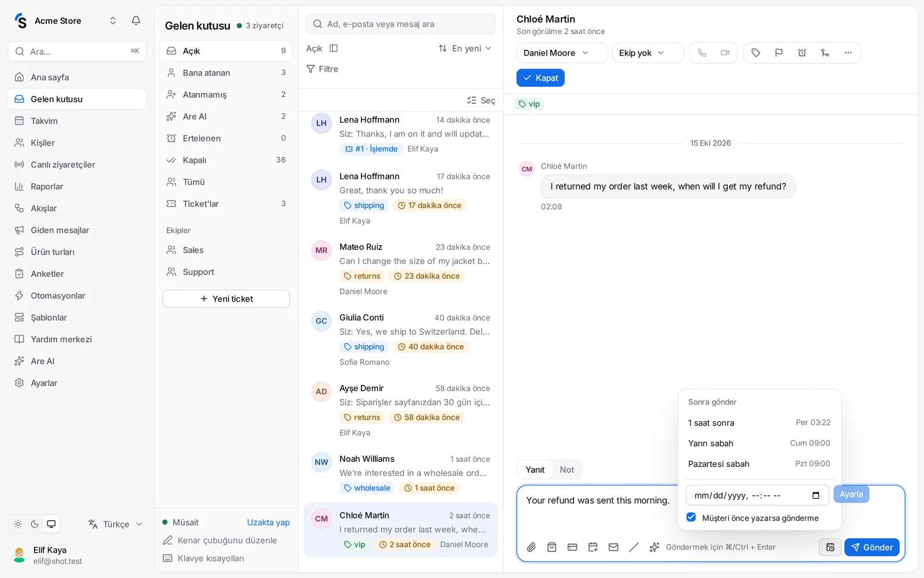The width and height of the screenshot is (924, 578).
Task: Open the Türkçe language dropdown
Action: coord(115,524)
